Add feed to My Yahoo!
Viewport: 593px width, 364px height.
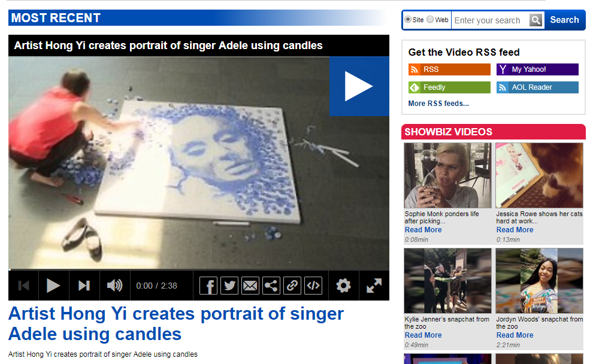(x=537, y=69)
